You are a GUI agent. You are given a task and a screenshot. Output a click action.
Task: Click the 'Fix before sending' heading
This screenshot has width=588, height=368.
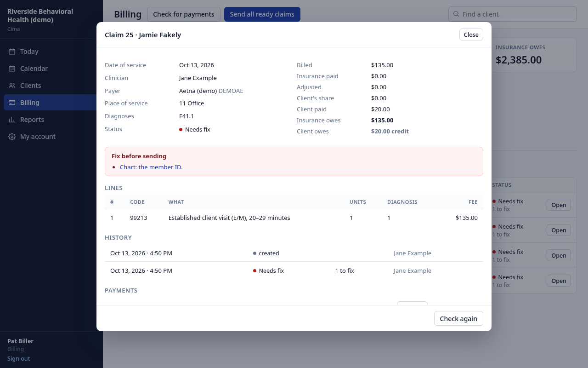point(139,156)
